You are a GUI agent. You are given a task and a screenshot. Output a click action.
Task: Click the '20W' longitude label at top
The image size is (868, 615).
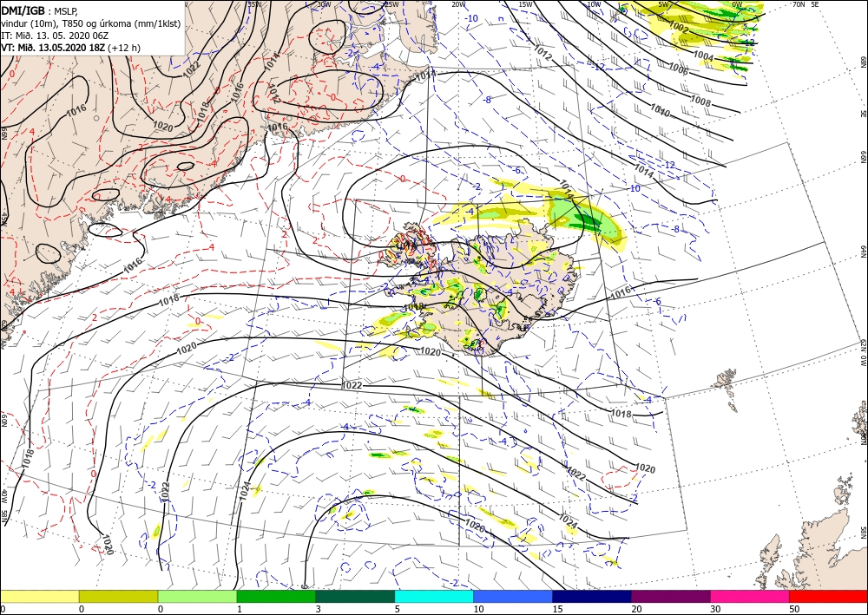click(x=458, y=4)
